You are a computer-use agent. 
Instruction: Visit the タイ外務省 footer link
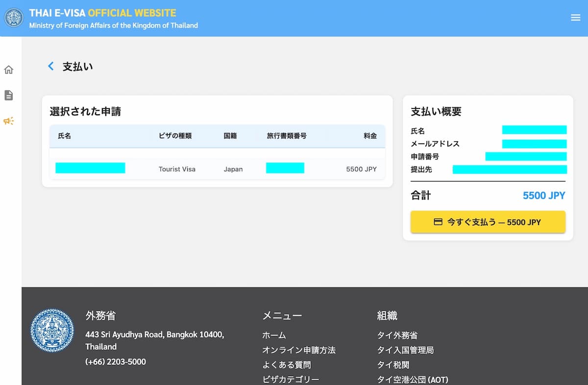[x=397, y=335]
